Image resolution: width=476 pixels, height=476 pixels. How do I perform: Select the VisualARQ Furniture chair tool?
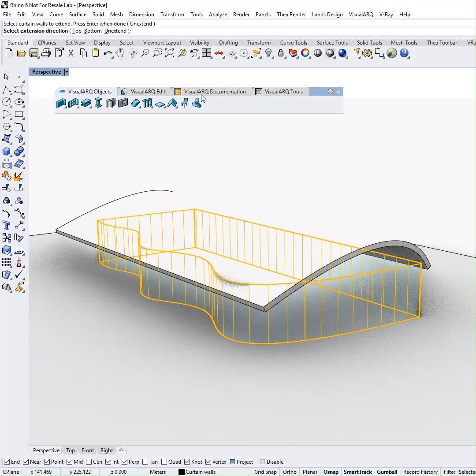185,103
